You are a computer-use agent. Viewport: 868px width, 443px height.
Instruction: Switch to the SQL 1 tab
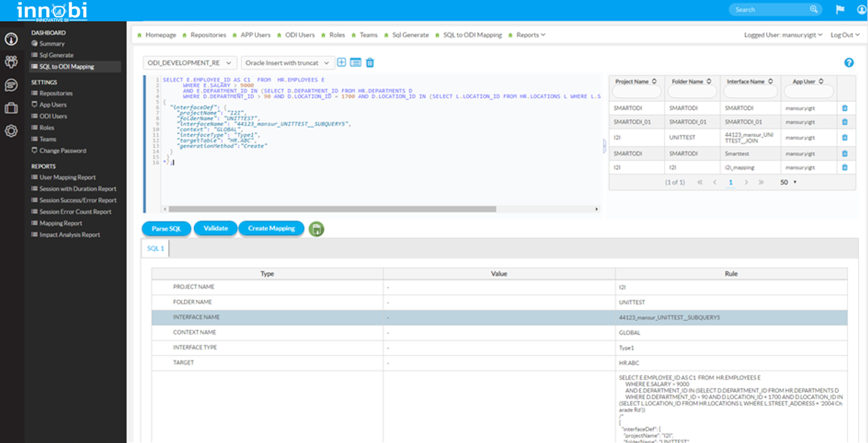coord(154,248)
